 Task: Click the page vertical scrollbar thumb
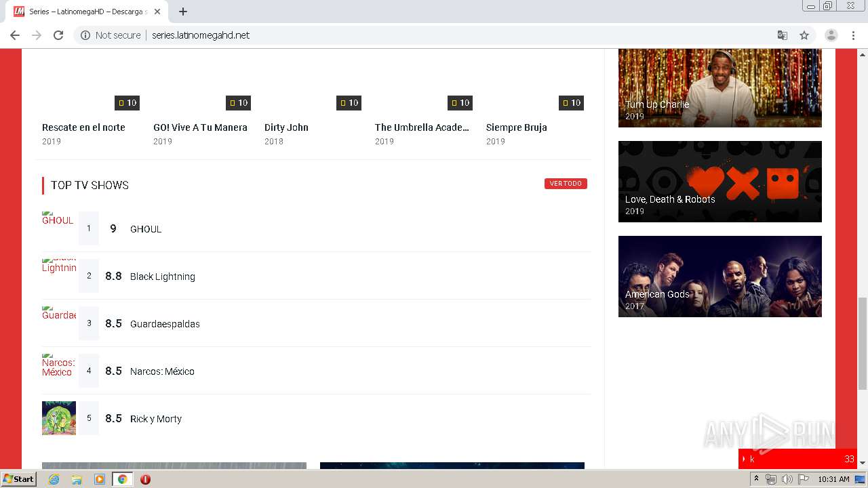(863, 343)
